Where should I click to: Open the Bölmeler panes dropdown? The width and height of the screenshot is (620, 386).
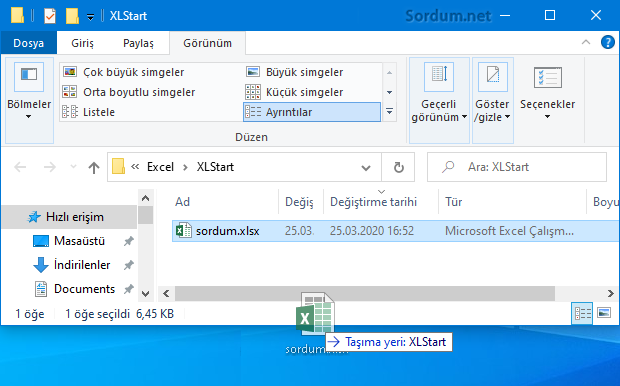point(29,100)
